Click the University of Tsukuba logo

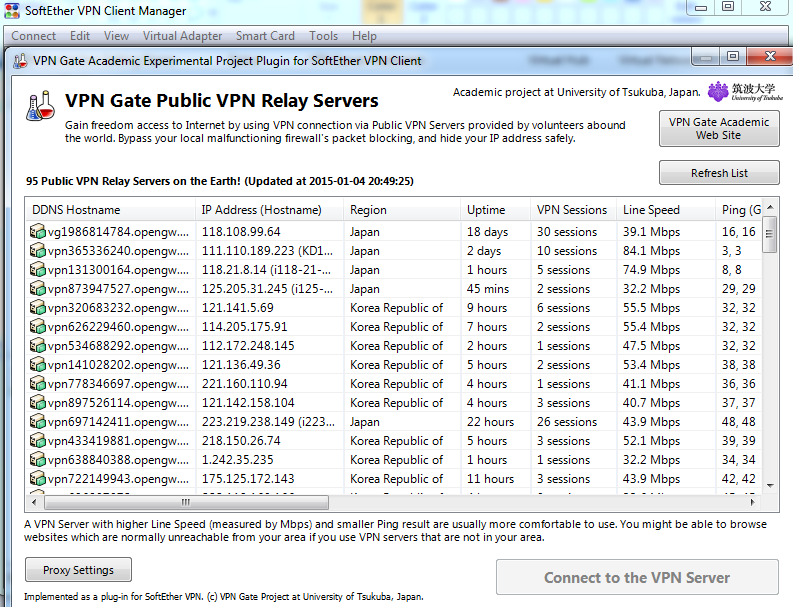coord(745,92)
